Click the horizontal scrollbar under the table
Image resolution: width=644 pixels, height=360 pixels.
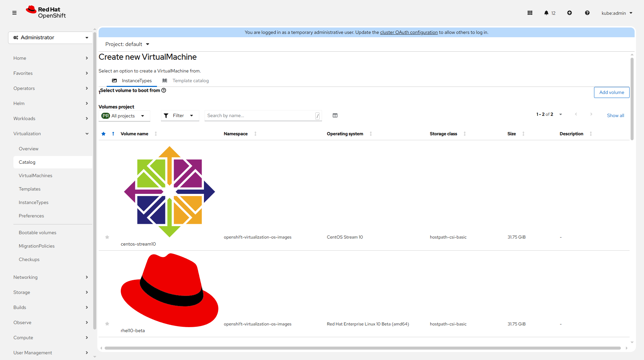tap(363, 348)
